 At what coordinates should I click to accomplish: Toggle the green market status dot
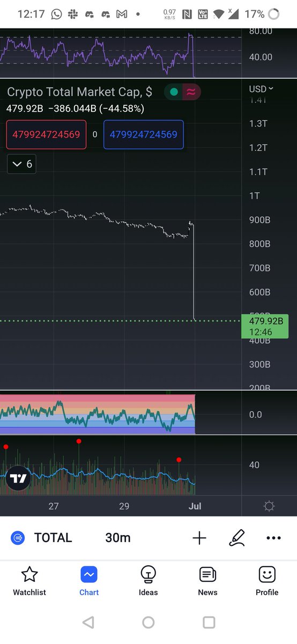pyautogui.click(x=174, y=92)
